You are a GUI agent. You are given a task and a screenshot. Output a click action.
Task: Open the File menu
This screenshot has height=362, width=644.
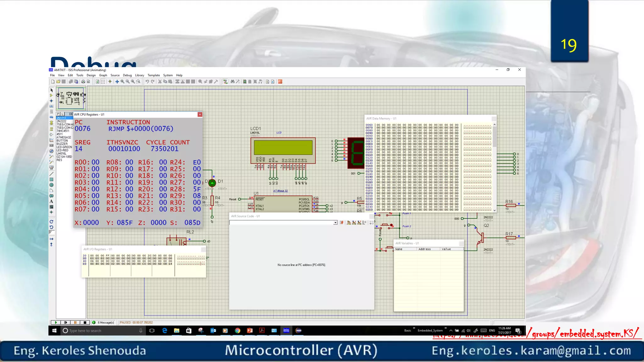53,75
